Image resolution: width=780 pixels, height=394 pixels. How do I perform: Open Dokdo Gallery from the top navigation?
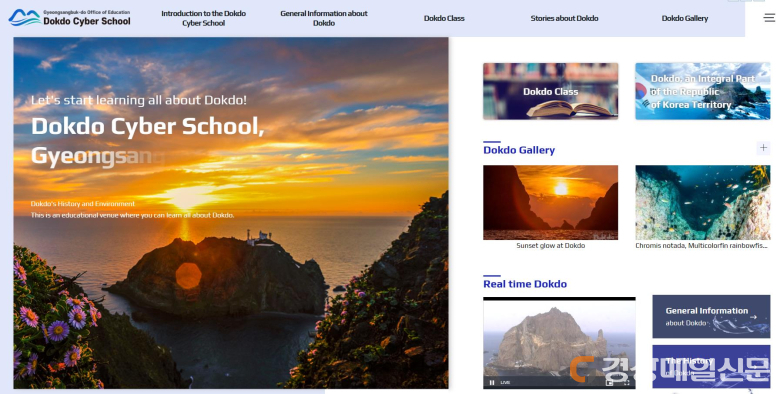[x=684, y=18]
